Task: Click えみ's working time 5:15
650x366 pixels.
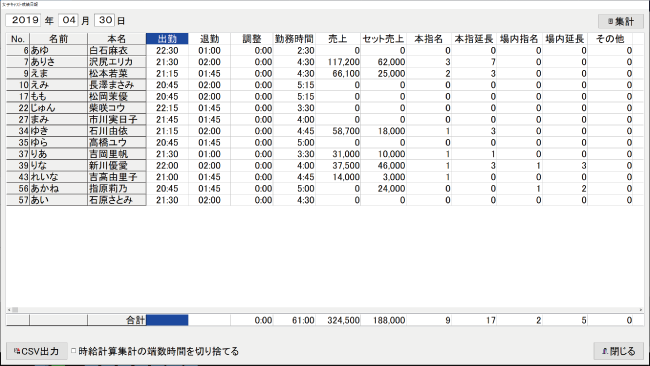Action: pyautogui.click(x=306, y=85)
